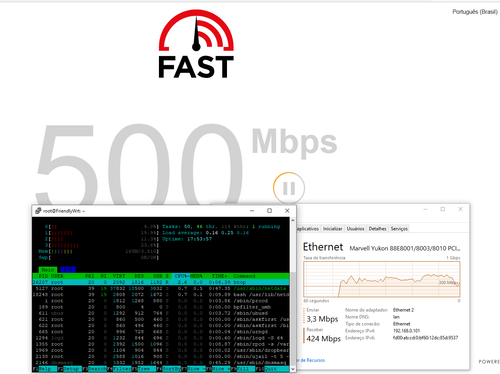
Task: Open the Serviços tab in Task Manager
Action: pos(399,229)
